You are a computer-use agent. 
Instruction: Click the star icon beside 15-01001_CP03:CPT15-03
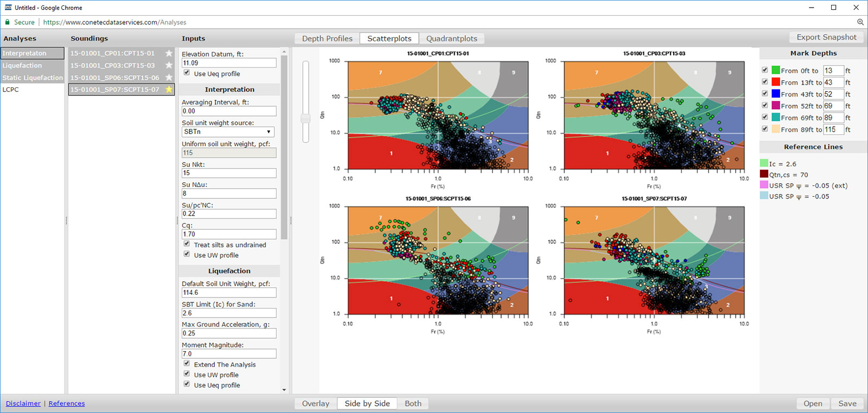pos(169,66)
